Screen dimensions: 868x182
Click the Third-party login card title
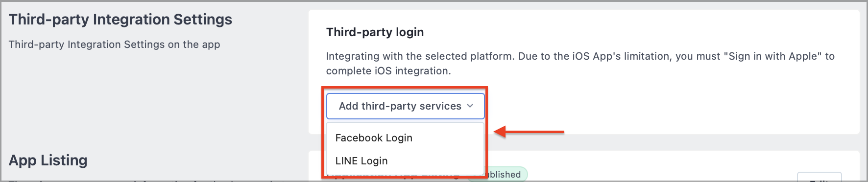click(x=375, y=32)
